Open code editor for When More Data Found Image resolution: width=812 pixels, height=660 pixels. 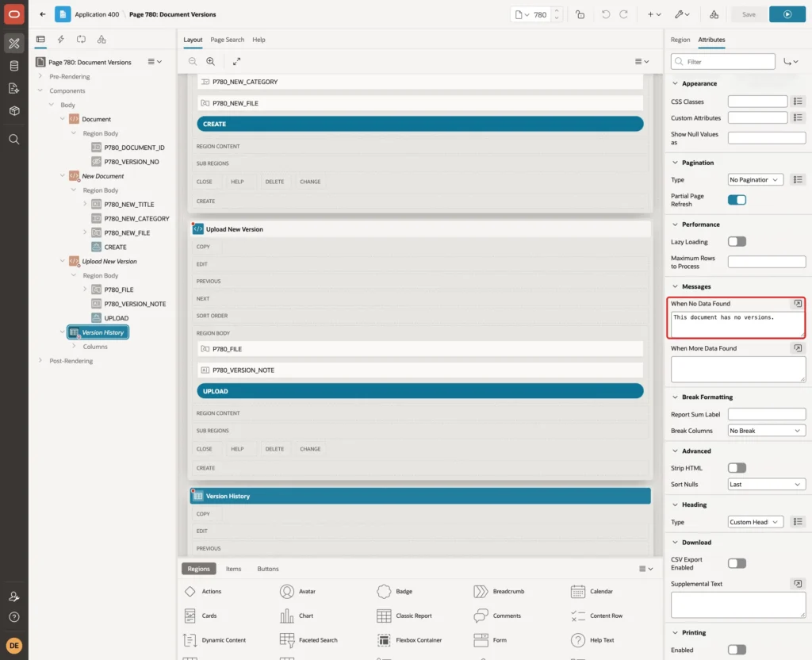[x=798, y=348]
